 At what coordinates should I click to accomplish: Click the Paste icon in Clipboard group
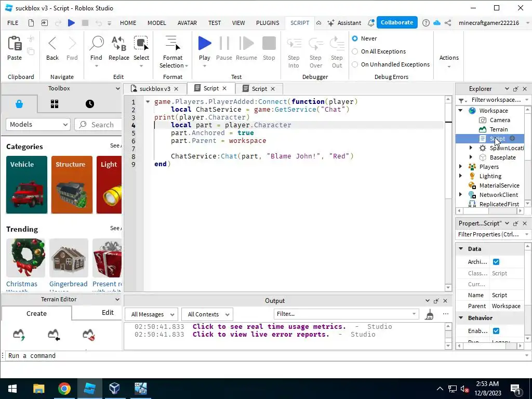tap(15, 44)
